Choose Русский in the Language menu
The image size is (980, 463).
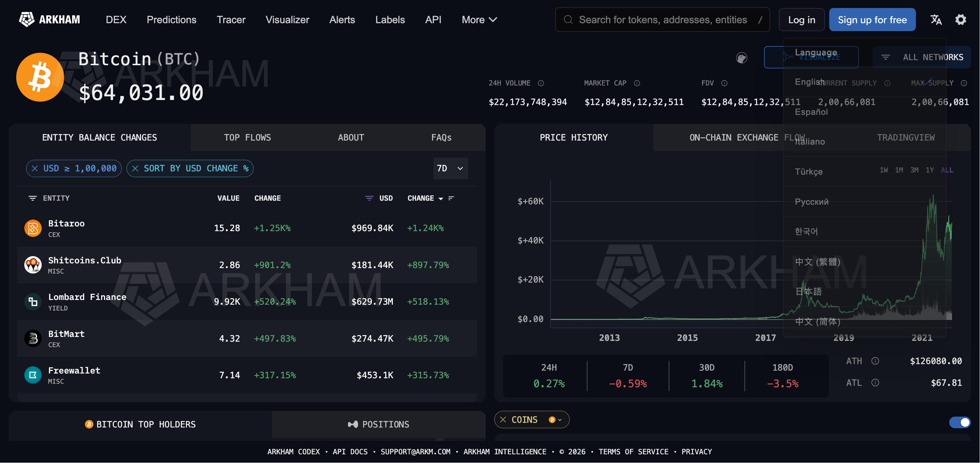[864, 202]
